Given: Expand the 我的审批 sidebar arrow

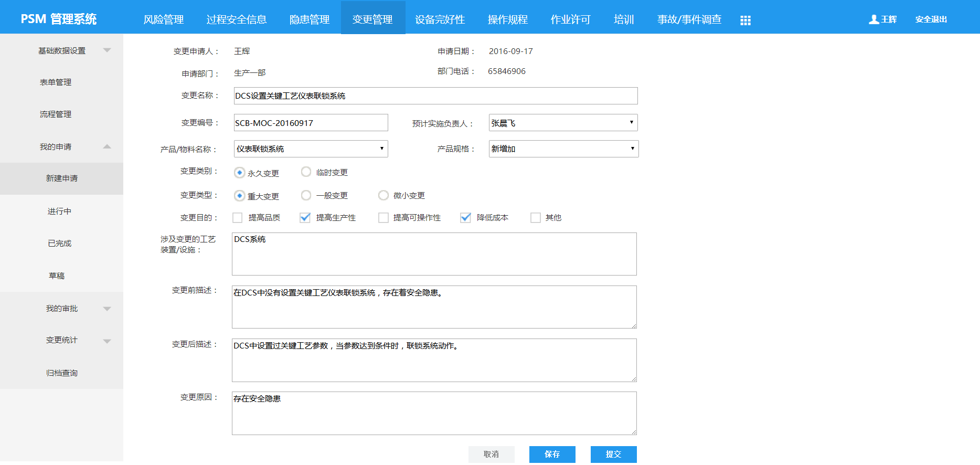Looking at the screenshot, I should pyautogui.click(x=107, y=309).
